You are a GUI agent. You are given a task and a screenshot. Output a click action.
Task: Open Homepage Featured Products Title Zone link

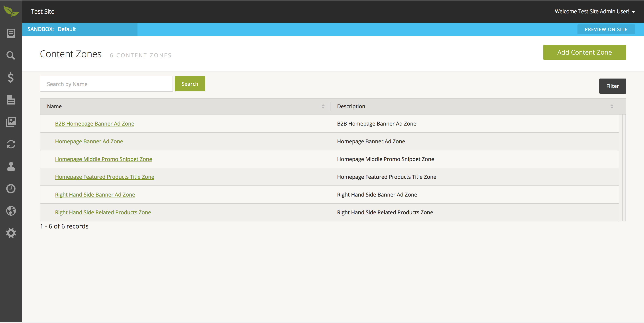[x=104, y=177]
